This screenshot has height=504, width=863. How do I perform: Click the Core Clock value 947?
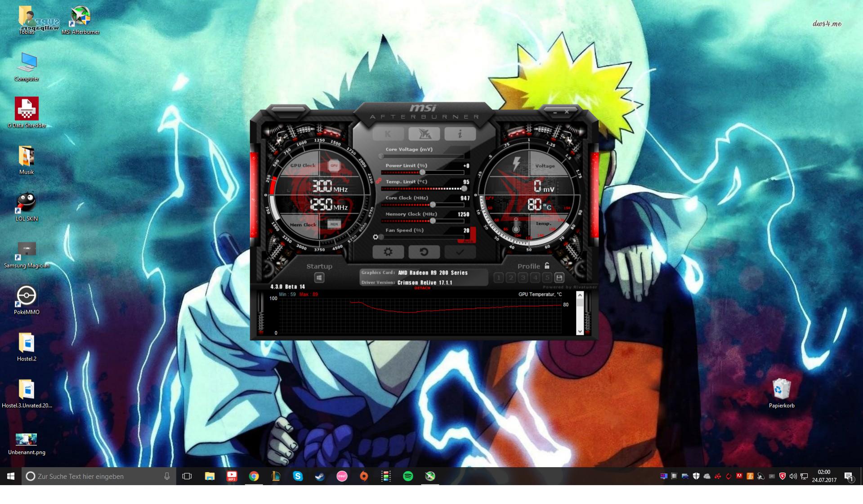point(465,198)
